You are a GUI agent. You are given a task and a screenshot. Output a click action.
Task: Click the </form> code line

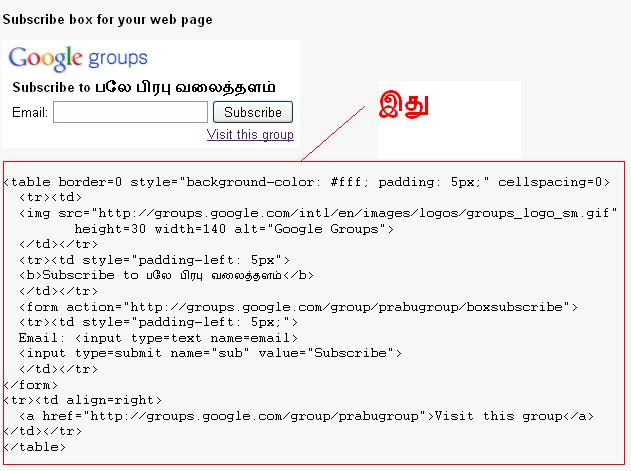point(31,385)
